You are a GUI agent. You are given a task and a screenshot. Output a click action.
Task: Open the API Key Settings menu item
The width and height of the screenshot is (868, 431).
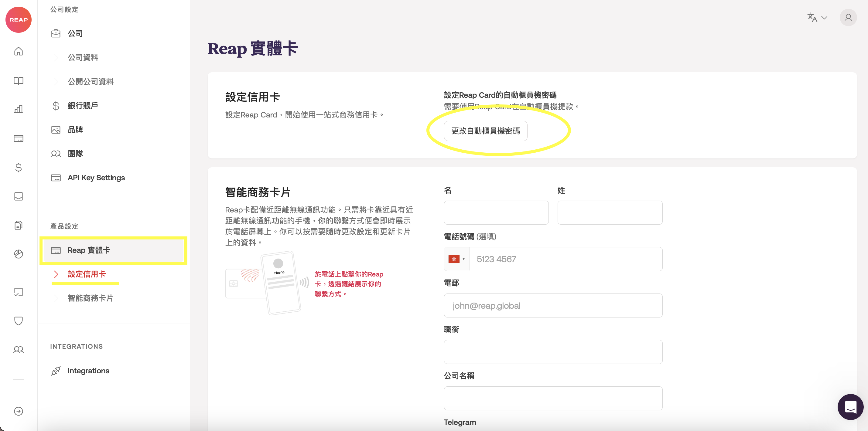(x=96, y=178)
